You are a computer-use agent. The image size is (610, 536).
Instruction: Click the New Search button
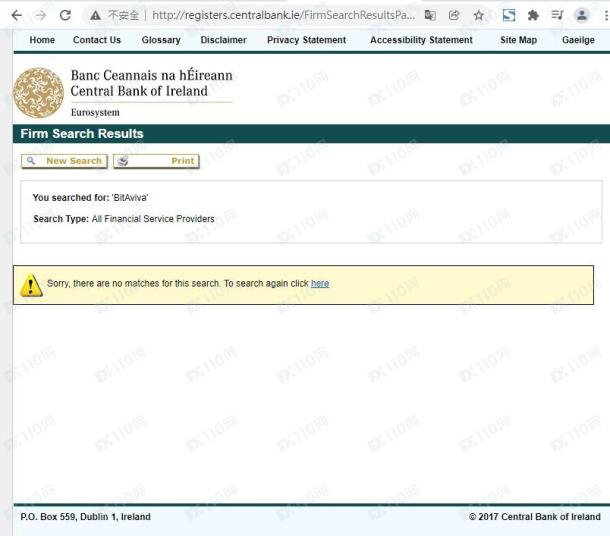(x=64, y=161)
